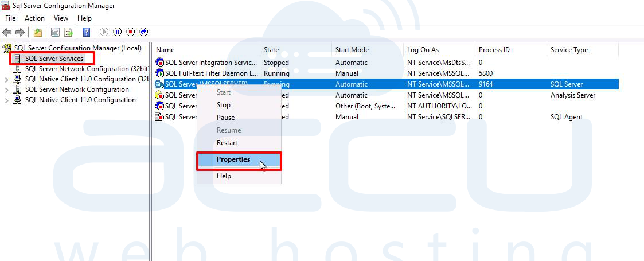Viewport: 644px width, 261px height.
Task: Click the NT Service\SQLSER... log on cell
Action: pyautogui.click(x=439, y=116)
